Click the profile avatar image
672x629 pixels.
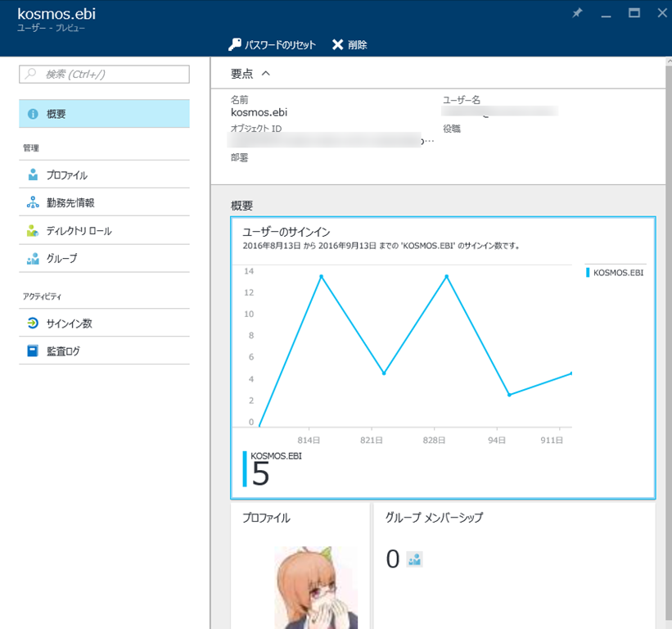pos(316,587)
